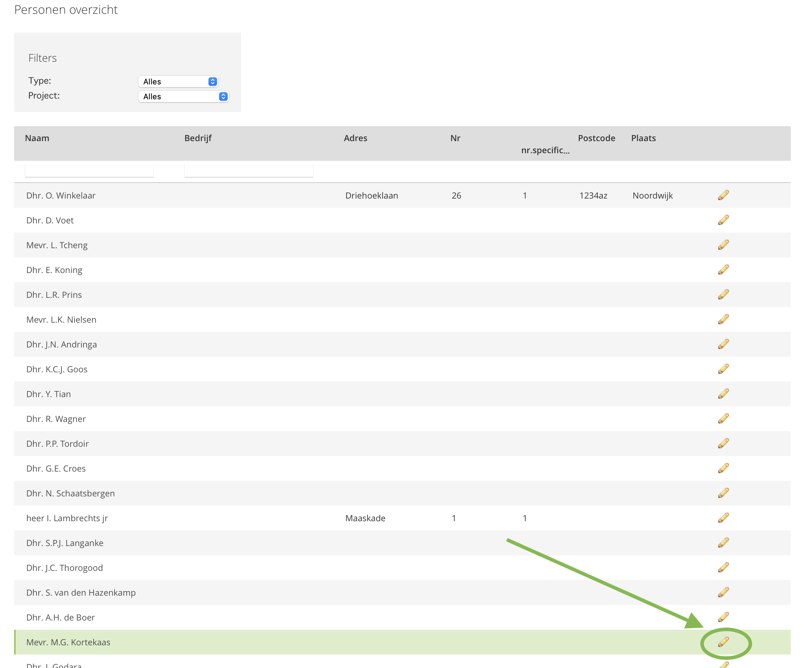Edit Mevr. L. Tcheng via pencil icon
Screen dimensions: 812x668
point(723,245)
